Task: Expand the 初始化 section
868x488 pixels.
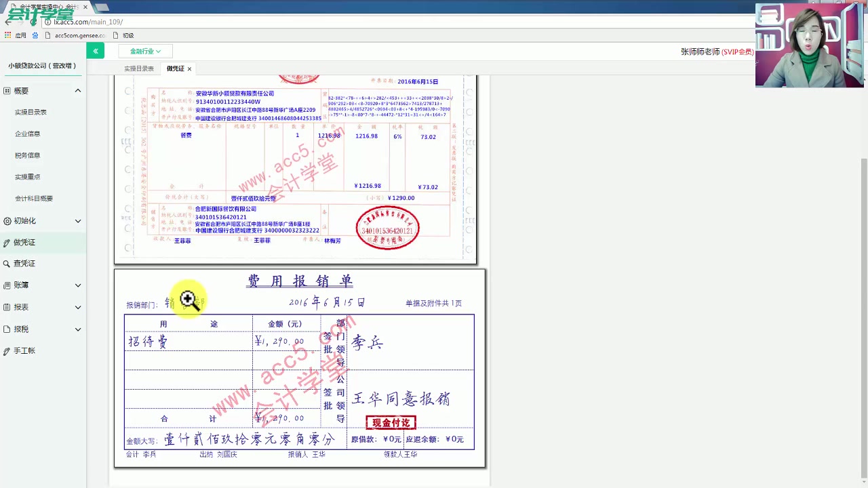Action: (x=77, y=220)
